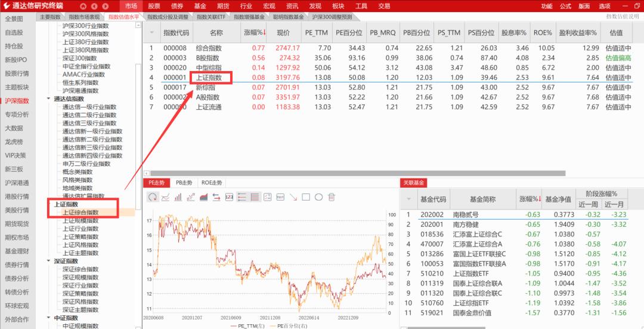This screenshot has width=644, height=329.
Task: Collapse the 上证指数 tree group arrow
Action: [49, 204]
